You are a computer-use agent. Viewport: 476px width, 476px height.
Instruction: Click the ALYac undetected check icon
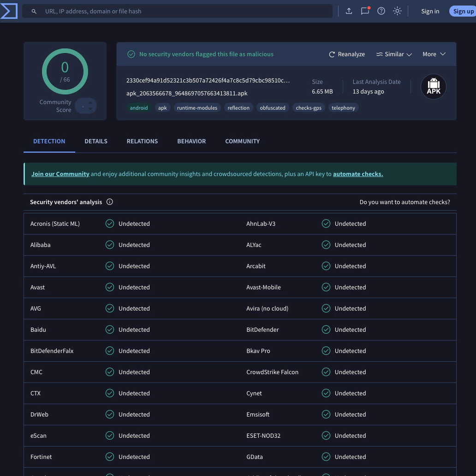point(326,245)
